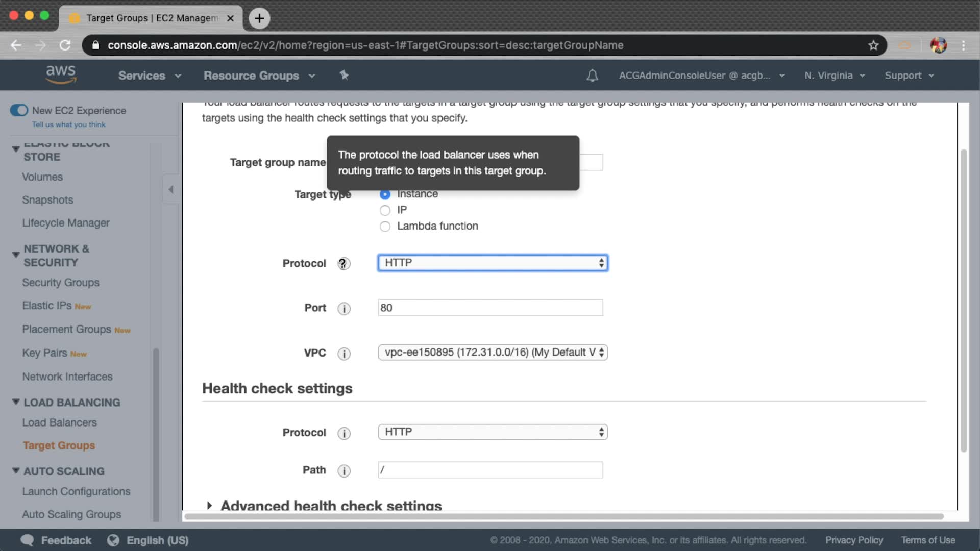Click the Protocol help question mark icon
This screenshot has height=551, width=980.
click(x=344, y=264)
